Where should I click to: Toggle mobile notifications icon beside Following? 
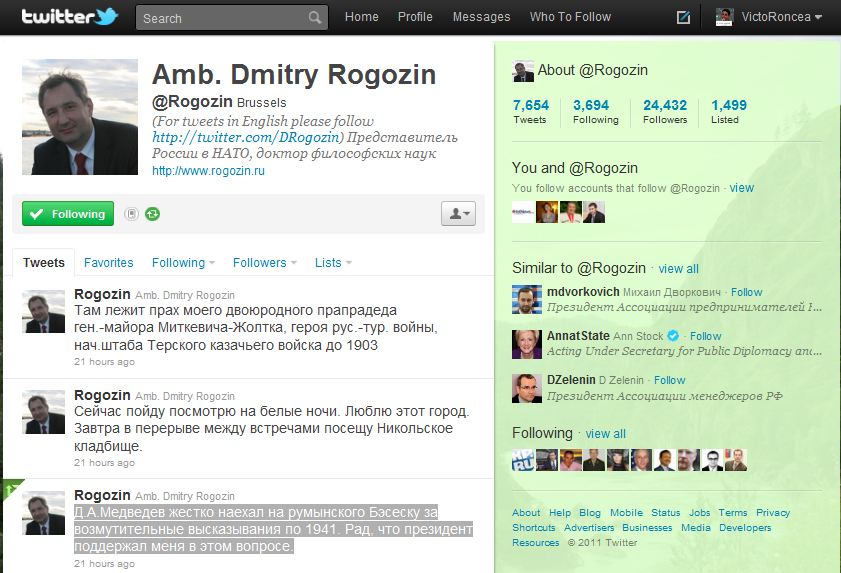coord(131,214)
